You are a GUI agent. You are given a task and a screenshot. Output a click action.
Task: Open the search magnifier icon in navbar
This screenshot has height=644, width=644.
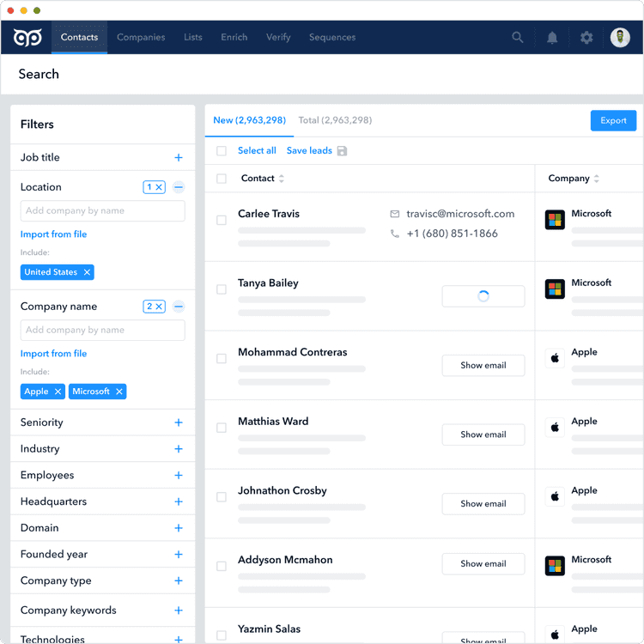pos(518,38)
